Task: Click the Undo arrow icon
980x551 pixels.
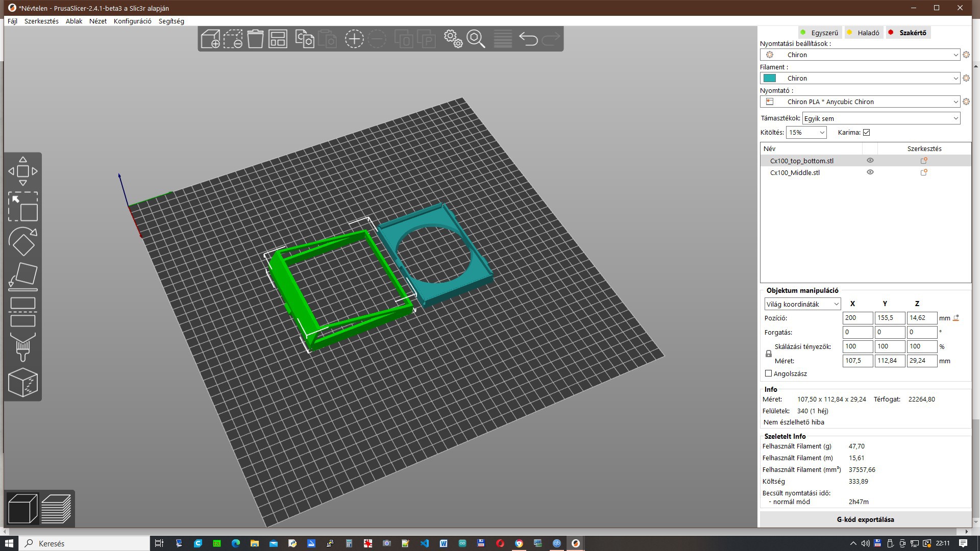Action: (528, 39)
